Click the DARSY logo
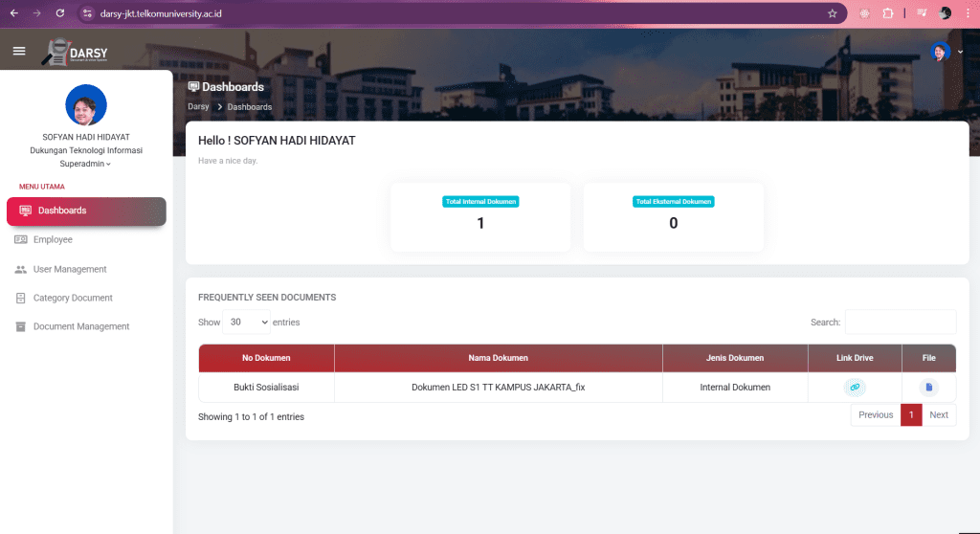 click(75, 53)
